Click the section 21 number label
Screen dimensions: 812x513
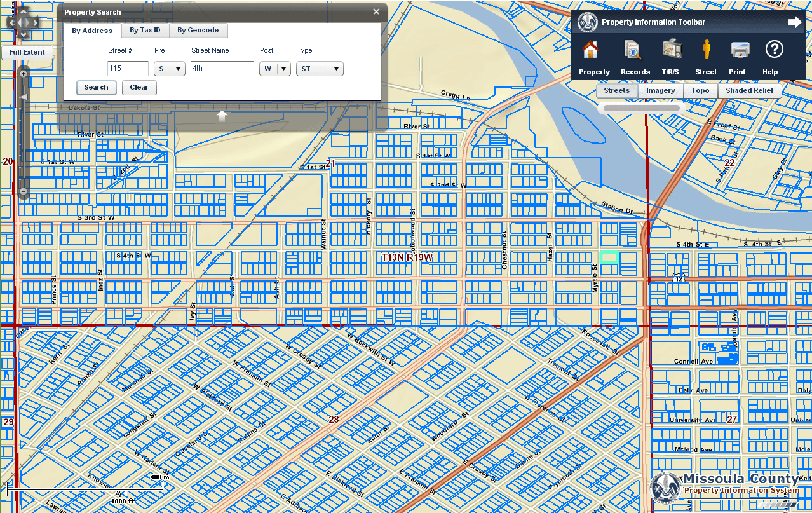330,163
